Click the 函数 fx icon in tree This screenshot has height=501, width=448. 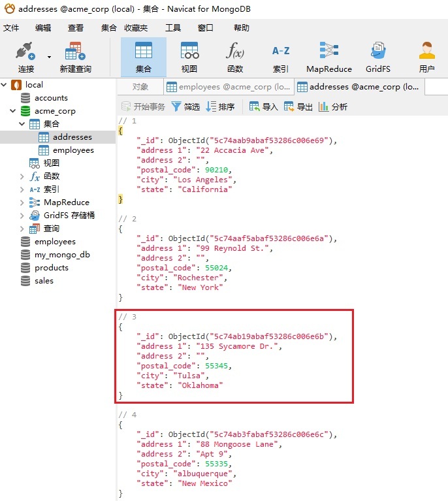[34, 176]
